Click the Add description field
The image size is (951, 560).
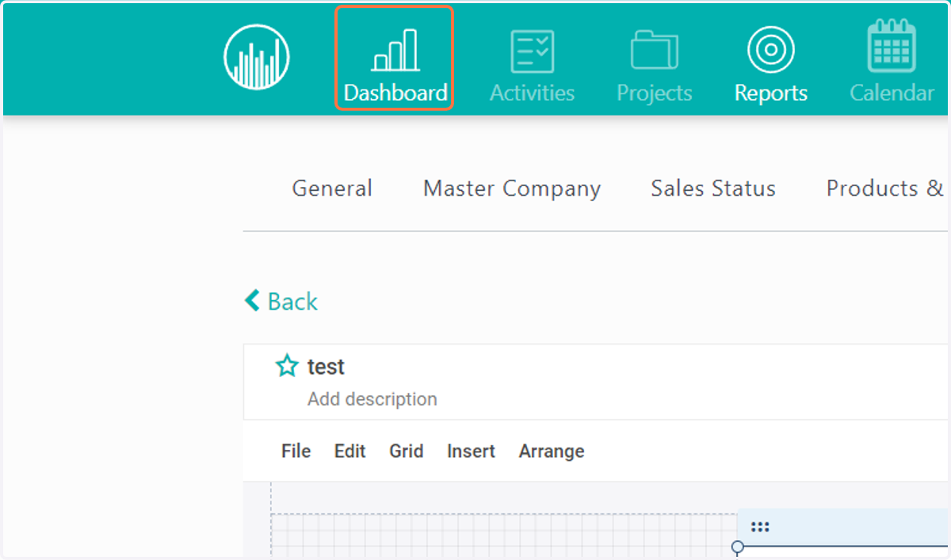click(372, 399)
